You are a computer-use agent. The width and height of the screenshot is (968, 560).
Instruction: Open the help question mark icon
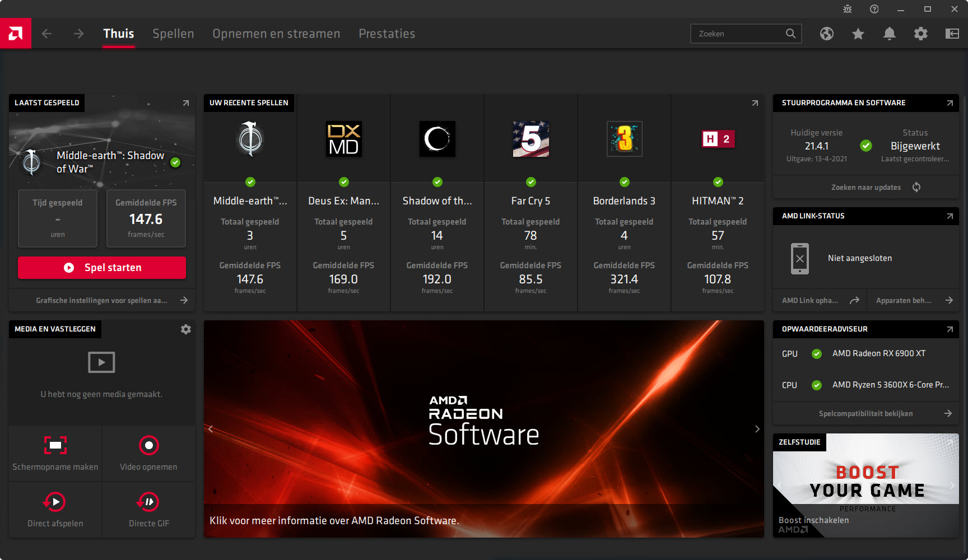click(x=874, y=9)
